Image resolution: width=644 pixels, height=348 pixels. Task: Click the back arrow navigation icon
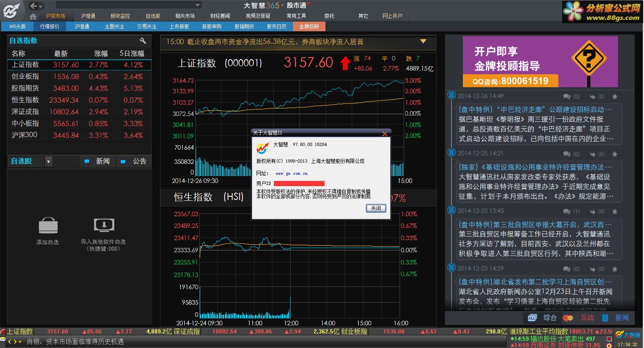pos(34,6)
